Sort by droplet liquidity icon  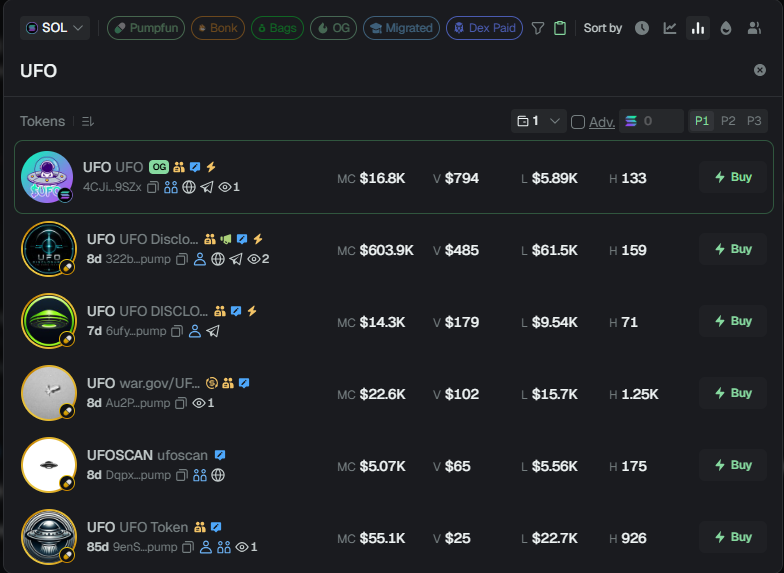pos(726,28)
